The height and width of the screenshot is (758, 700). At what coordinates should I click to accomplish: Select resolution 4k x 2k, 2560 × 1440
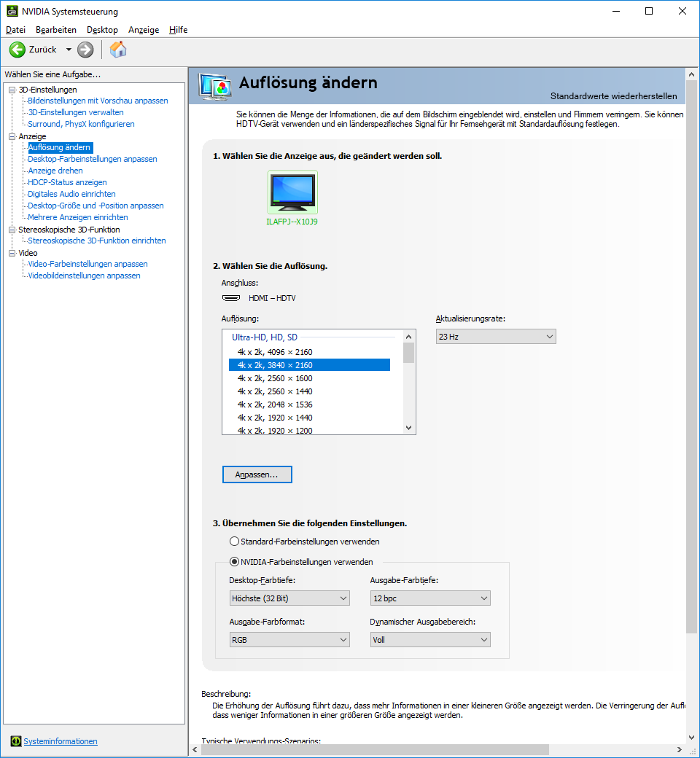(x=309, y=391)
